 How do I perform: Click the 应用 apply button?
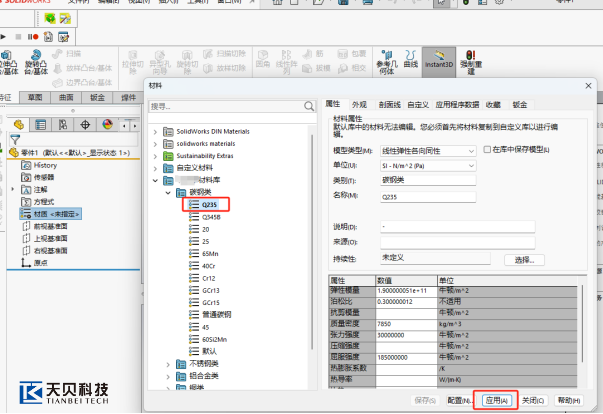coord(496,400)
